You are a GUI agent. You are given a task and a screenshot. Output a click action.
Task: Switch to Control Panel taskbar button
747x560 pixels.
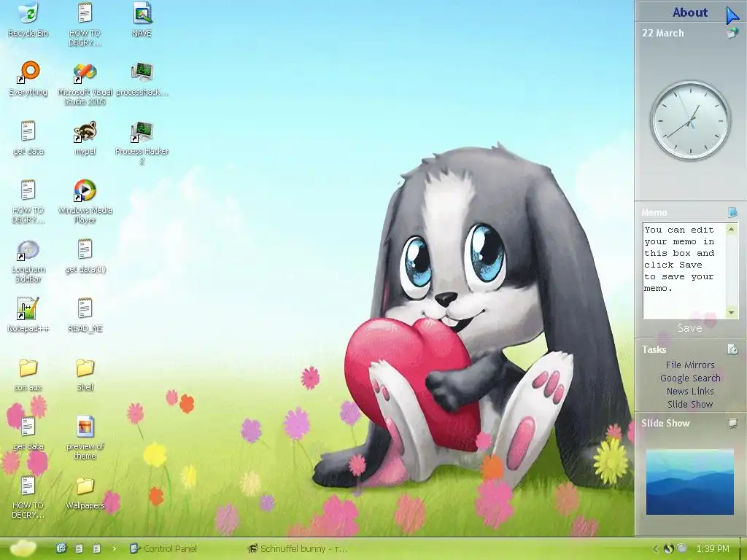coord(163,548)
